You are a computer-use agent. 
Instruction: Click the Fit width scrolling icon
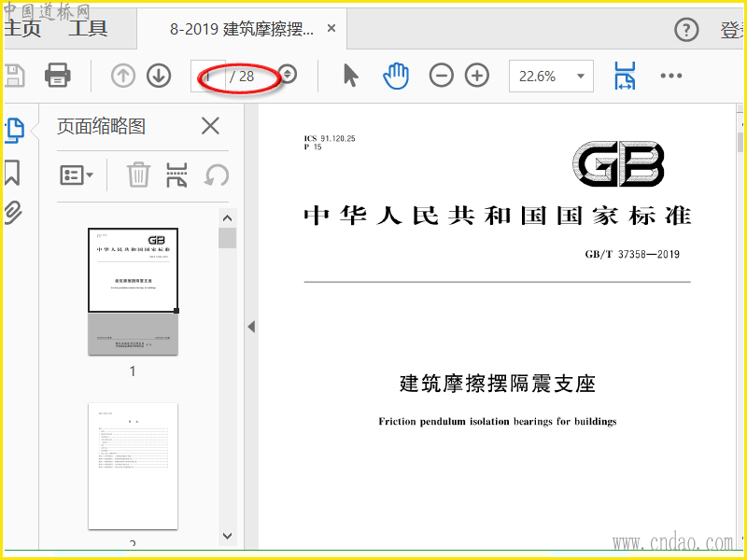pyautogui.click(x=625, y=76)
